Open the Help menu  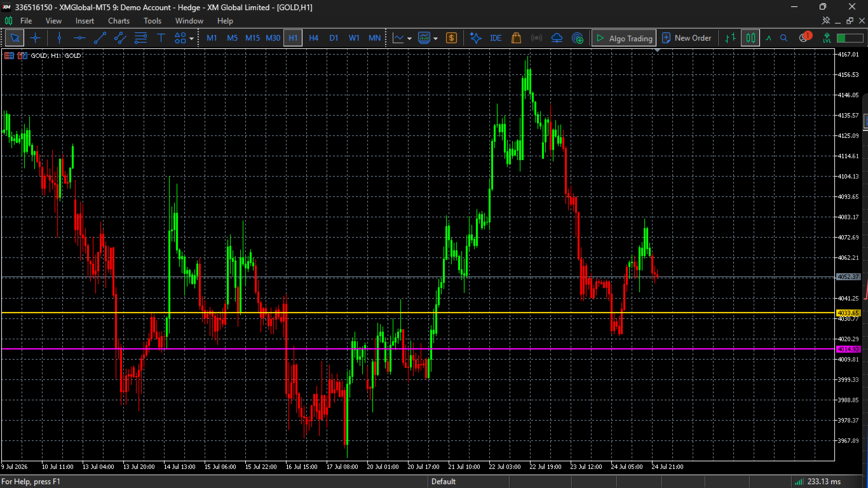(x=225, y=21)
